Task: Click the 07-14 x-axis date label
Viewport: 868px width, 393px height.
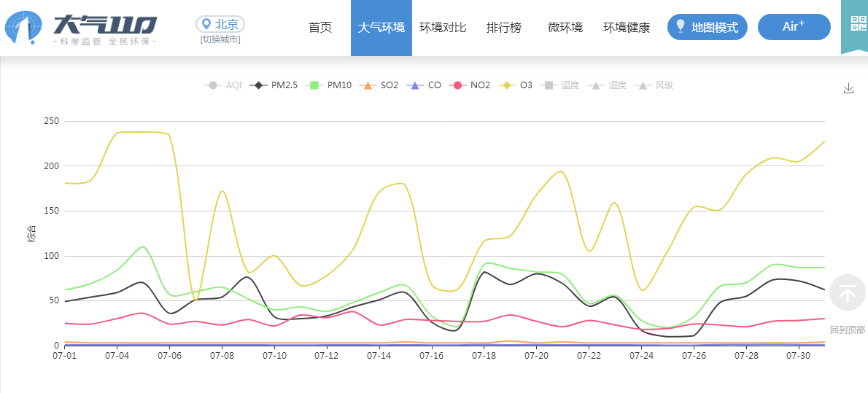Action: coord(379,355)
